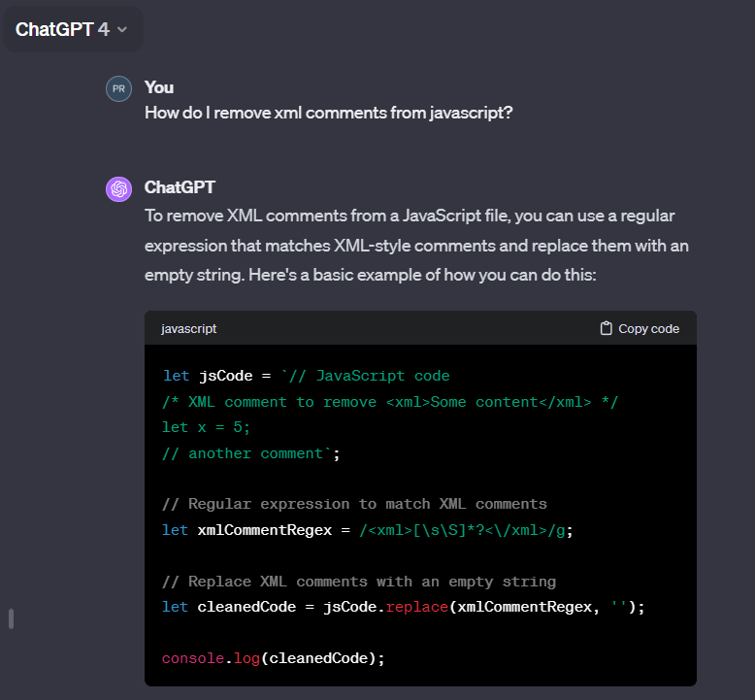Click the code line with '<xml>Some content</xml>'
Screen dimensions: 755x700
390,402
